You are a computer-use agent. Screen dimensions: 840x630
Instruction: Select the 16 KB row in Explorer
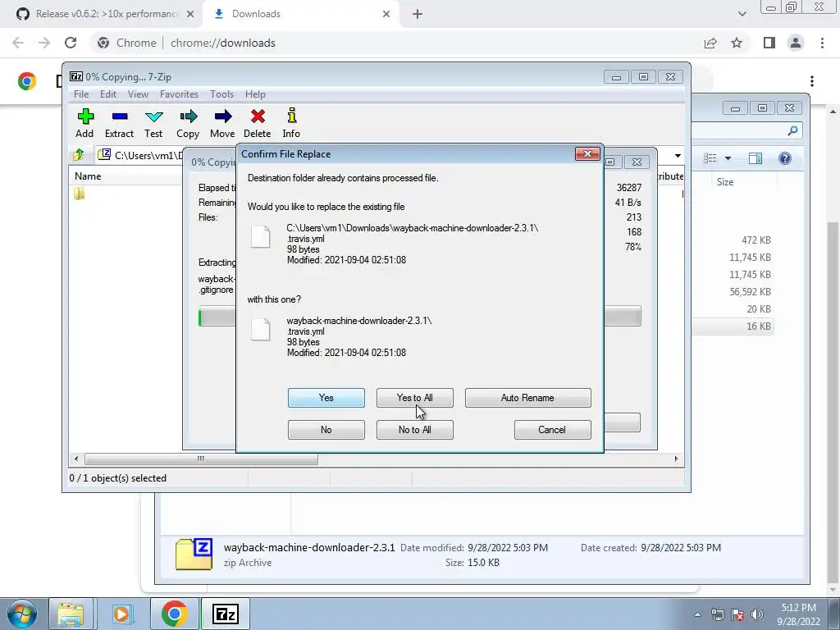click(x=733, y=326)
